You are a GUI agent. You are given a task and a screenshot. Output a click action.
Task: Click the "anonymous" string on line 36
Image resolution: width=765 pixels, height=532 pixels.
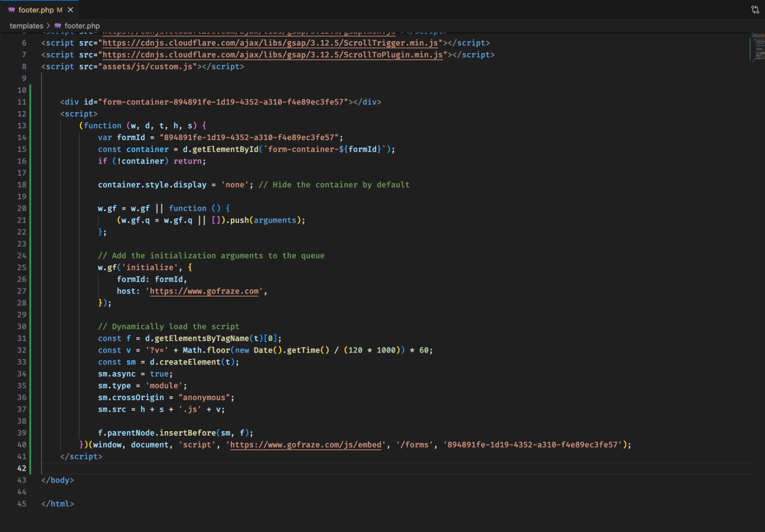[204, 398]
